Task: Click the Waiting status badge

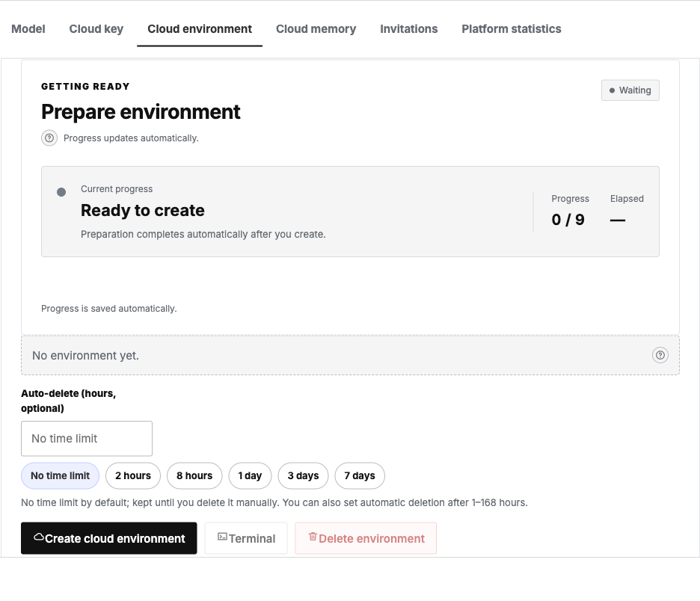Action: (630, 90)
